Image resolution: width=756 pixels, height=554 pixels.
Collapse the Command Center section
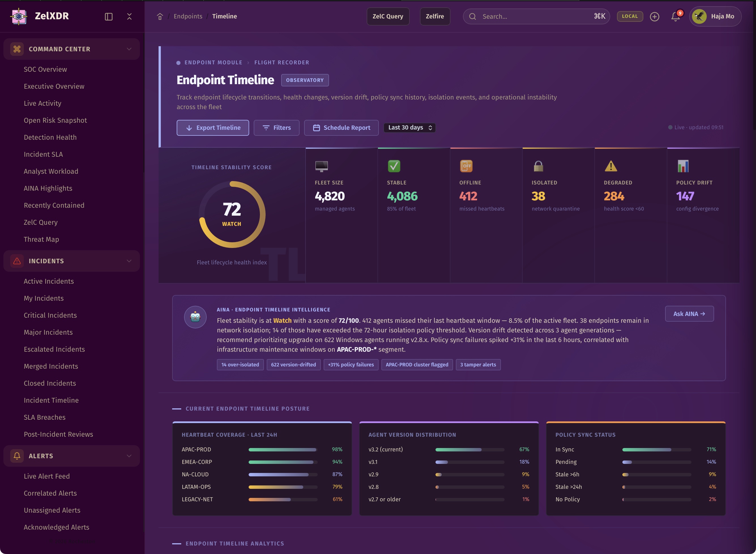(129, 49)
